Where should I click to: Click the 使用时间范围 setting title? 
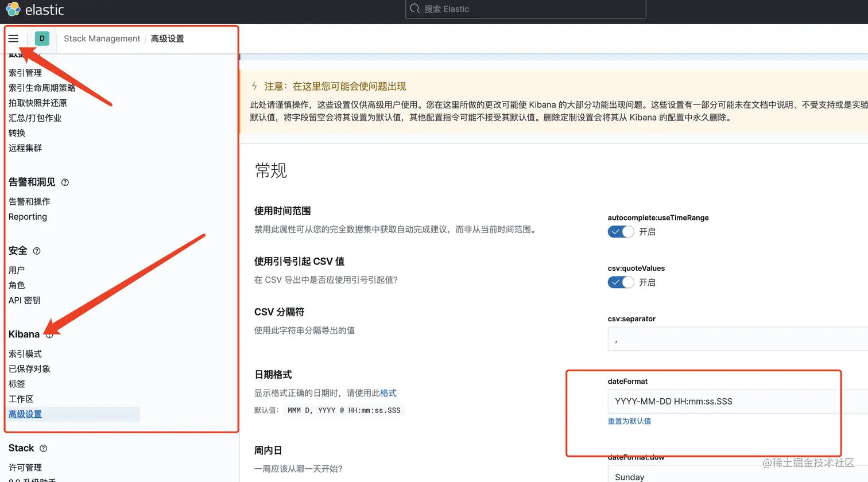point(282,211)
